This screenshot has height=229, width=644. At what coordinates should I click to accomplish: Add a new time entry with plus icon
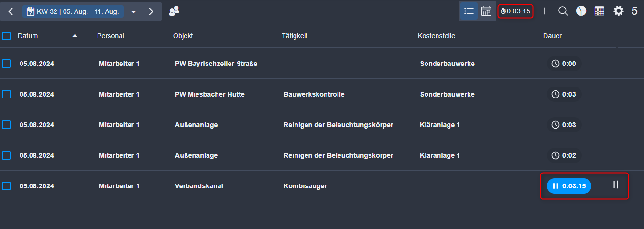pyautogui.click(x=544, y=11)
